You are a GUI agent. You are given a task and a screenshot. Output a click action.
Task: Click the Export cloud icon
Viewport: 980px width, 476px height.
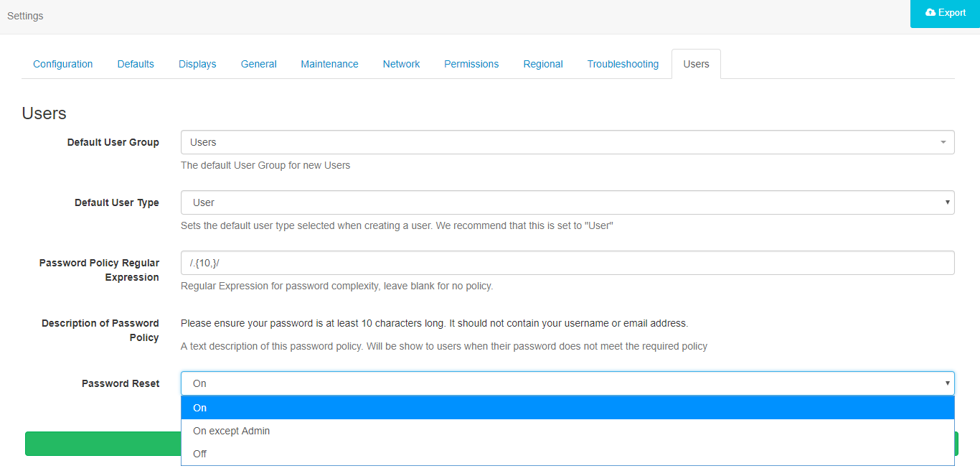(930, 11)
